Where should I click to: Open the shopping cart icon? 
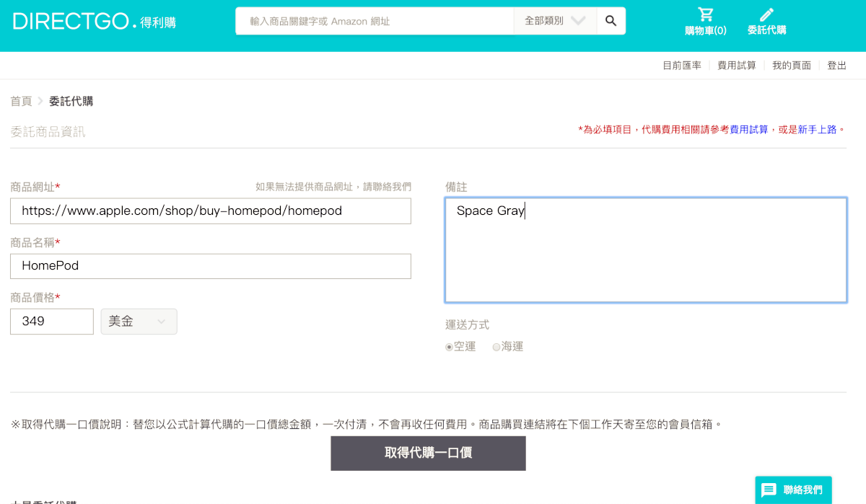coord(705,14)
